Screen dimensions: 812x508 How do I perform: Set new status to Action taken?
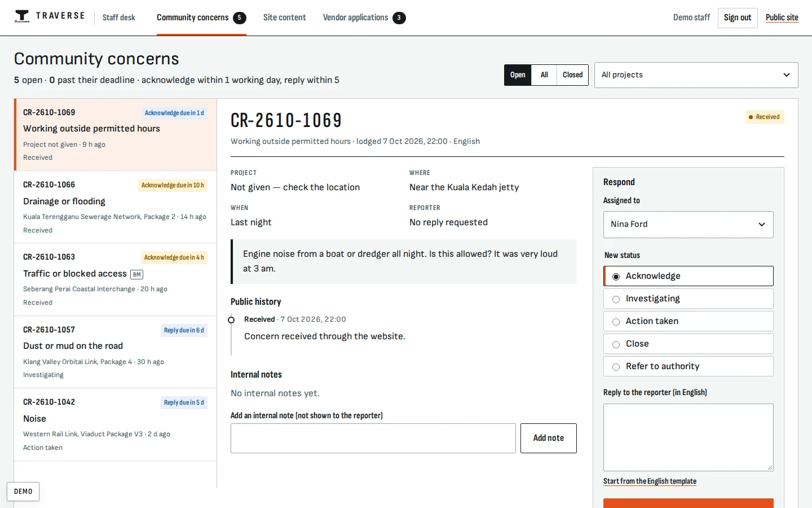689,321
